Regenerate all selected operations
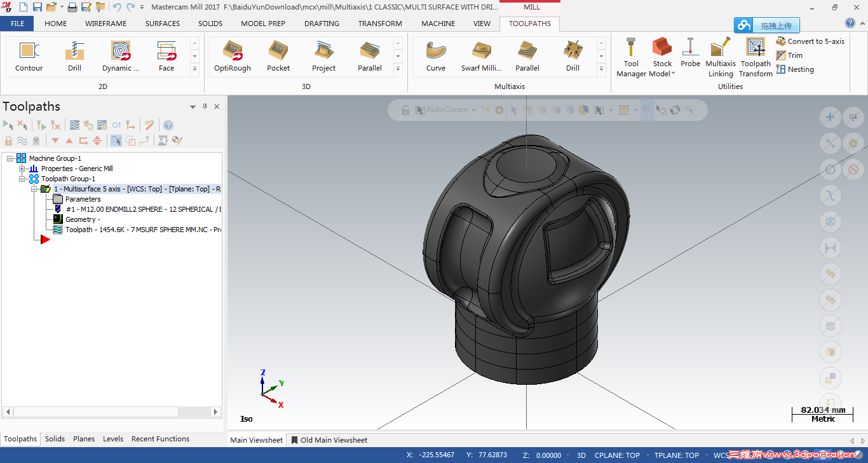 tap(41, 125)
